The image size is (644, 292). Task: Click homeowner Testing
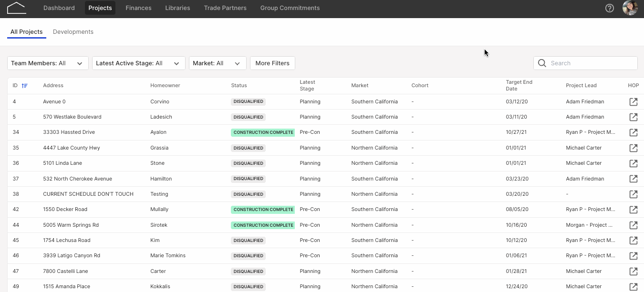(159, 194)
